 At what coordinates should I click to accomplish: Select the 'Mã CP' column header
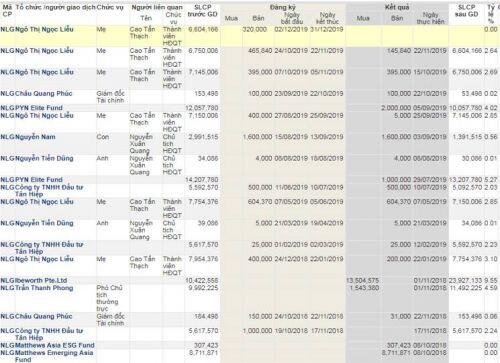[7, 11]
